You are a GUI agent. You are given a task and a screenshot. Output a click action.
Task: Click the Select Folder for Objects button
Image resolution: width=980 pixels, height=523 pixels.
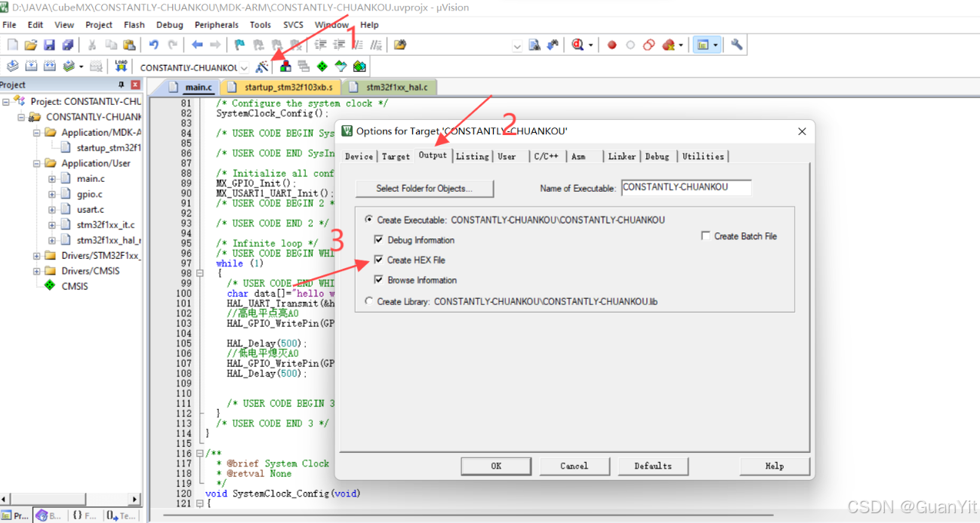coord(424,188)
